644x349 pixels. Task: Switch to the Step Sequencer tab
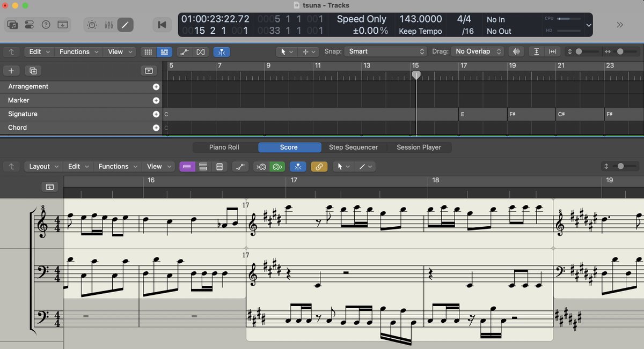(353, 147)
